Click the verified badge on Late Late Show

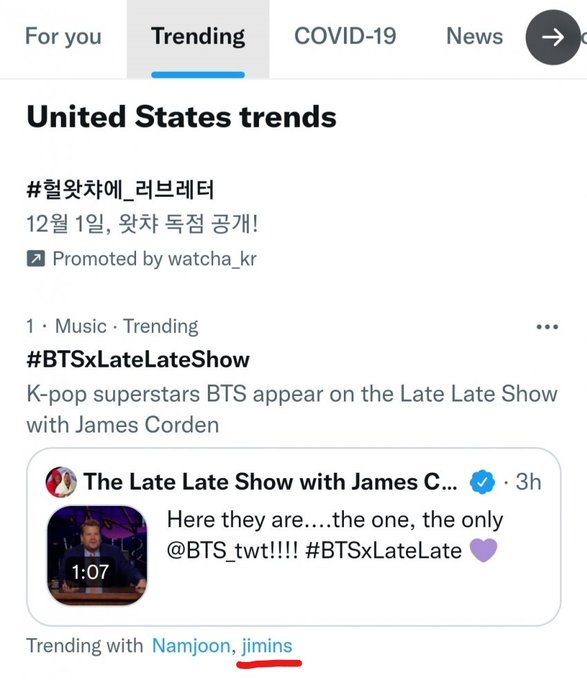click(x=482, y=482)
